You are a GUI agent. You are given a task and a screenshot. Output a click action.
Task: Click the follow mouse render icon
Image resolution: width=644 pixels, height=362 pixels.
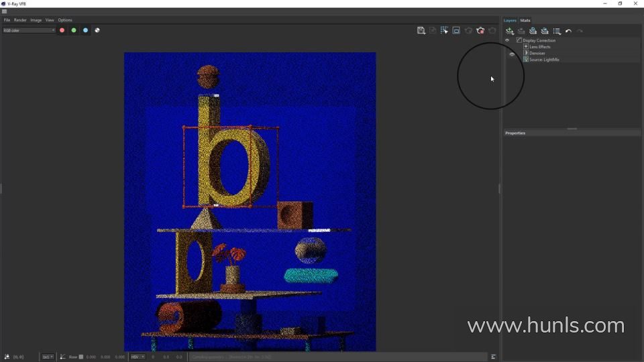coord(444,30)
